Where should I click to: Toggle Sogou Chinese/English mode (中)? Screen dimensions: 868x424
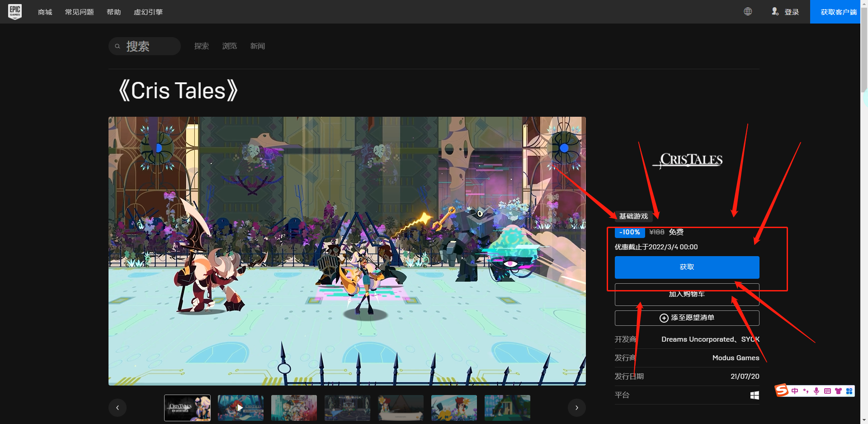pos(795,391)
